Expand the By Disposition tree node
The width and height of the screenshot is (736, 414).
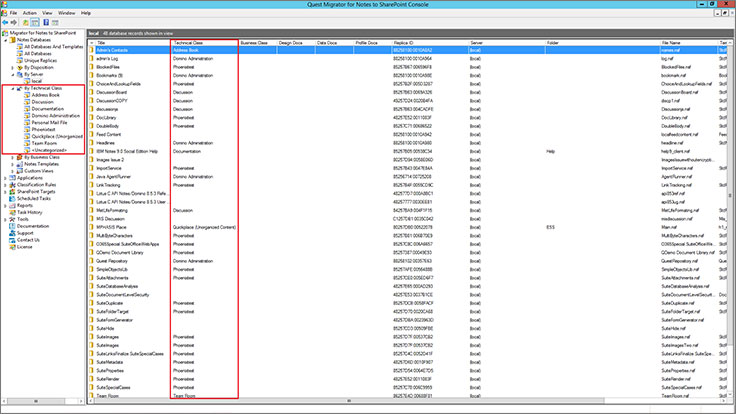click(13, 68)
